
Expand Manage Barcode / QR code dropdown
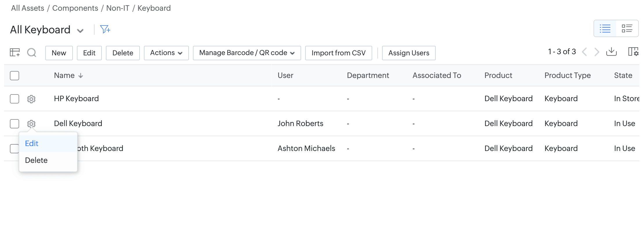click(x=247, y=53)
